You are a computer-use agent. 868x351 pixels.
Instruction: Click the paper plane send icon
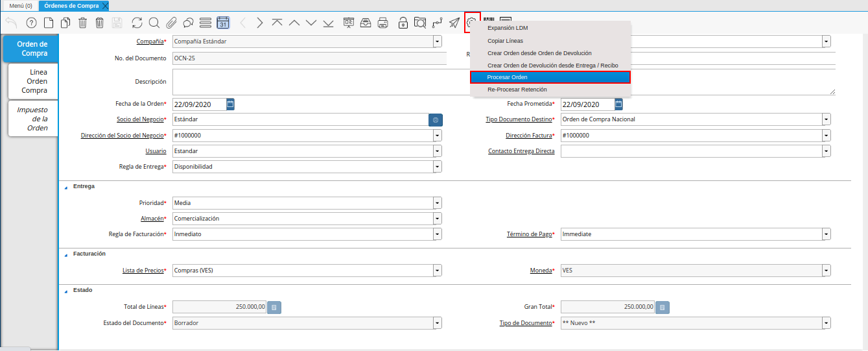pyautogui.click(x=454, y=23)
